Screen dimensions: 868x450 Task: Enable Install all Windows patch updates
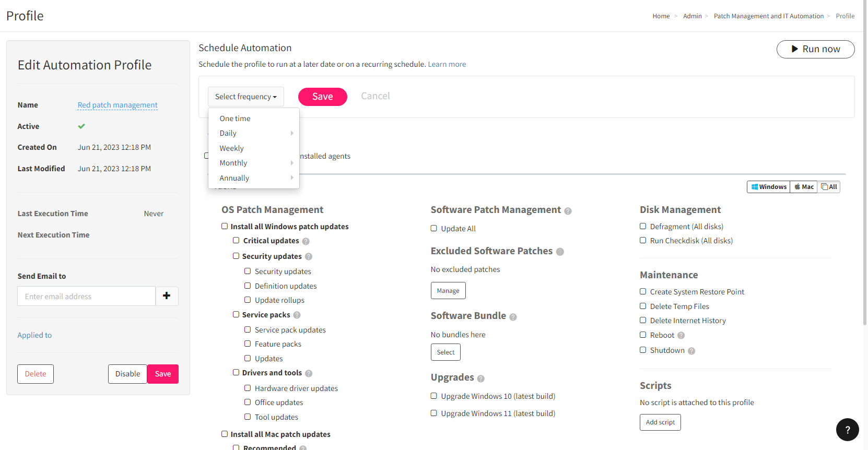point(225,226)
